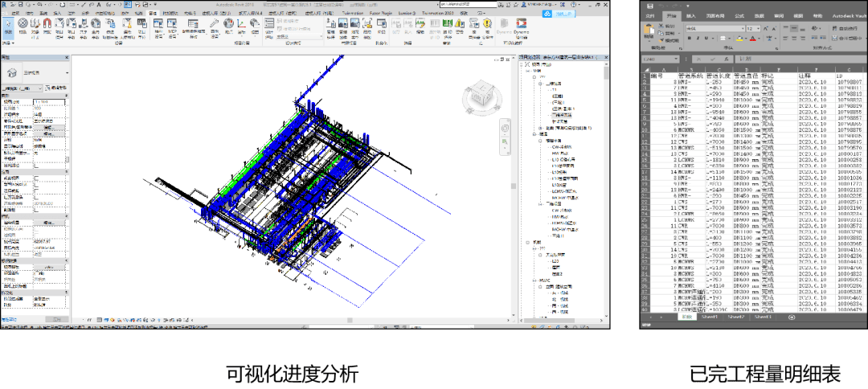Toggle Underline in the Excel ribbon
Image resolution: width=868 pixels, height=389 pixels.
(x=706, y=39)
